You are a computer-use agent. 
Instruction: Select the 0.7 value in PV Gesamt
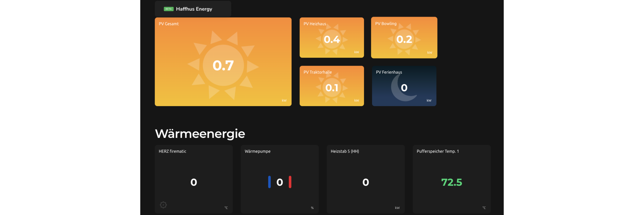tap(223, 66)
